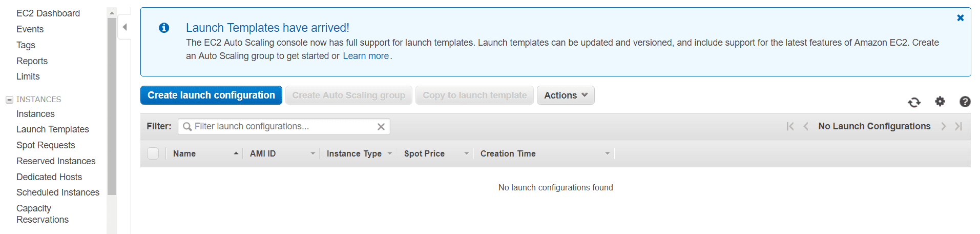
Task: Click Create Auto Scaling group button
Action: pyautogui.click(x=348, y=95)
